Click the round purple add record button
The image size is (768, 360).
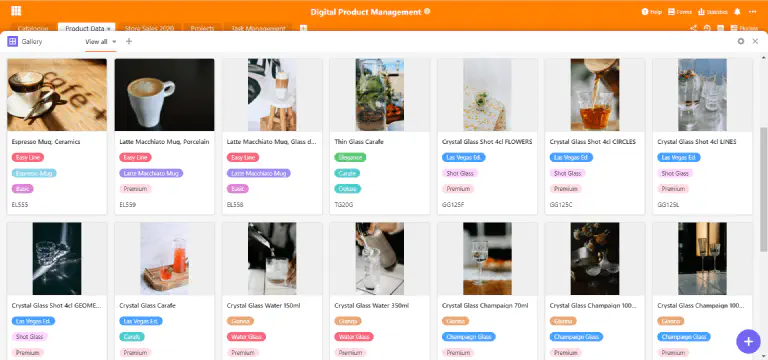tap(748, 341)
